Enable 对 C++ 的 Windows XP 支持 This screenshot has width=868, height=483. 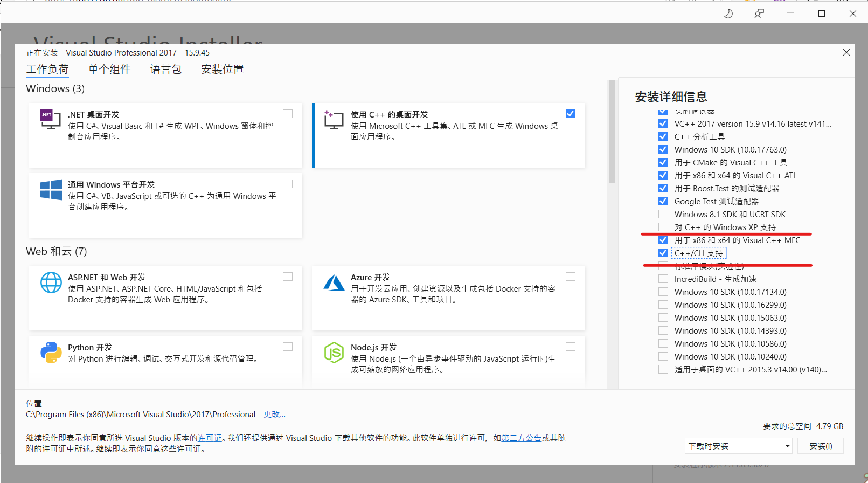coord(663,227)
